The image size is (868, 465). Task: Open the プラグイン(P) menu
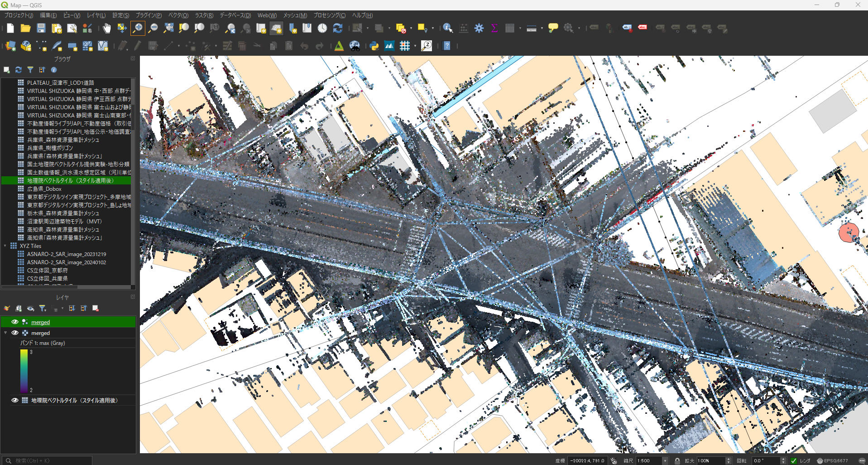pos(149,15)
